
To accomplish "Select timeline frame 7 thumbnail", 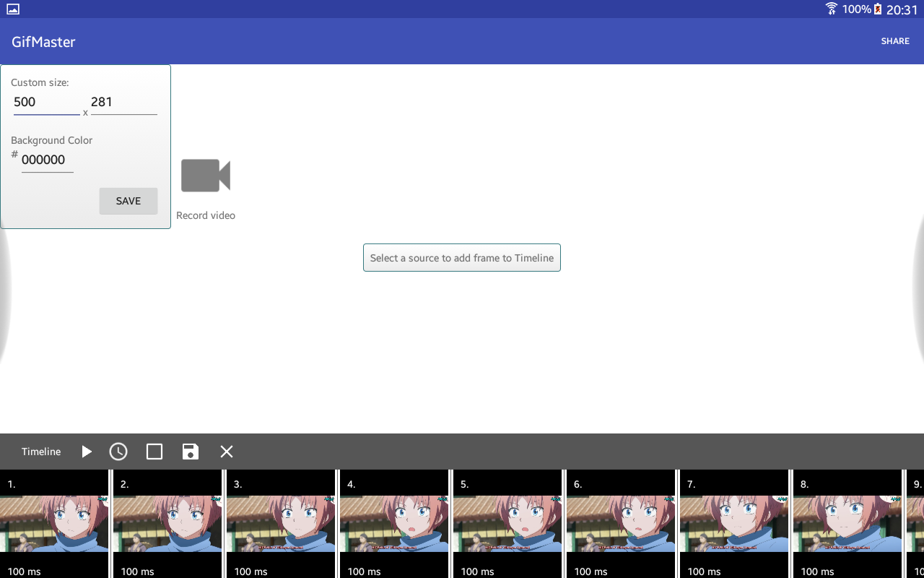I will pos(734,524).
